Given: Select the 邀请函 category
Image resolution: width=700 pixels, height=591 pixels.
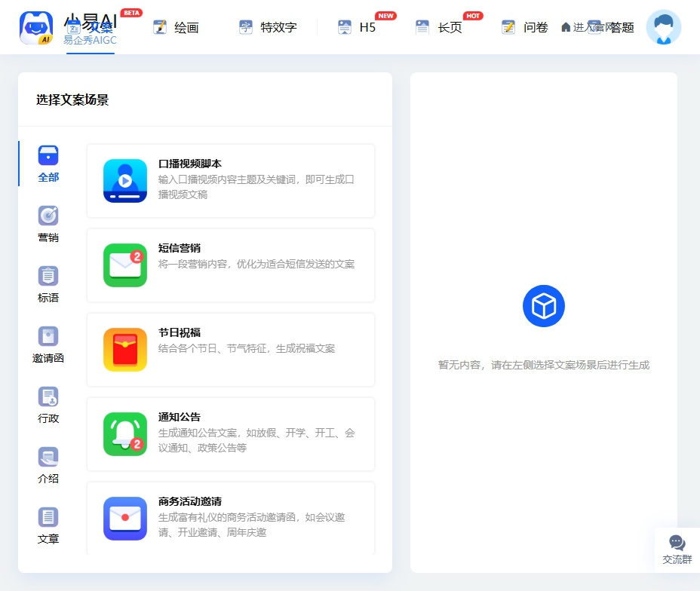Looking at the screenshot, I should click(48, 344).
